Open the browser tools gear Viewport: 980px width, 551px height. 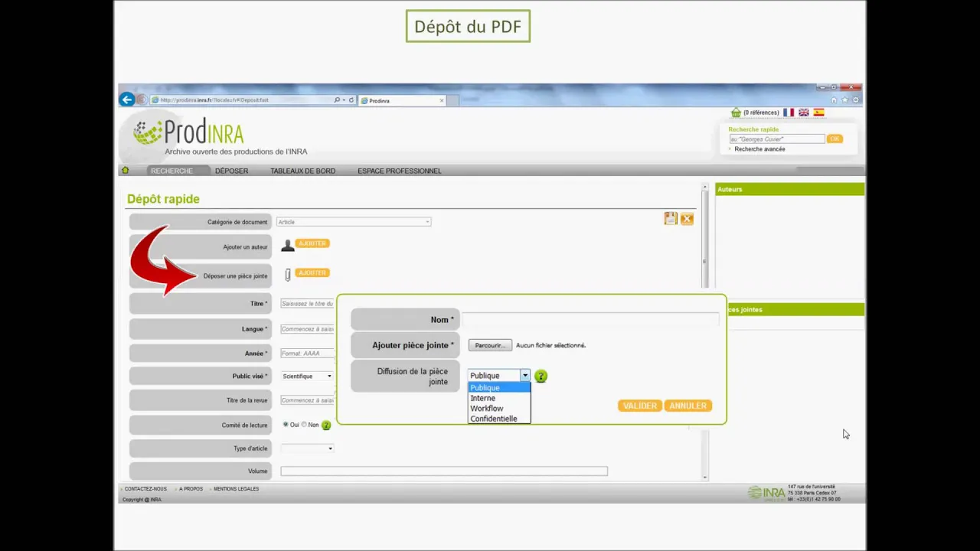coord(855,100)
